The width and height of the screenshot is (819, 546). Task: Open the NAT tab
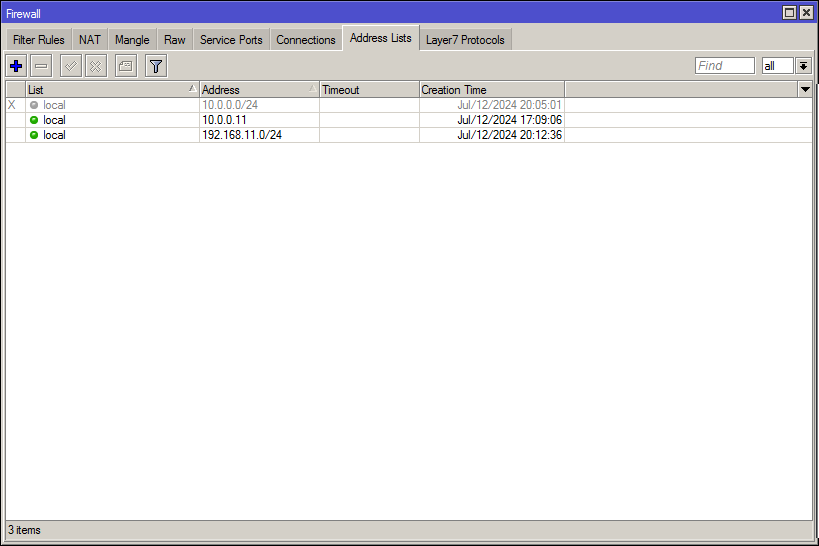point(90,40)
